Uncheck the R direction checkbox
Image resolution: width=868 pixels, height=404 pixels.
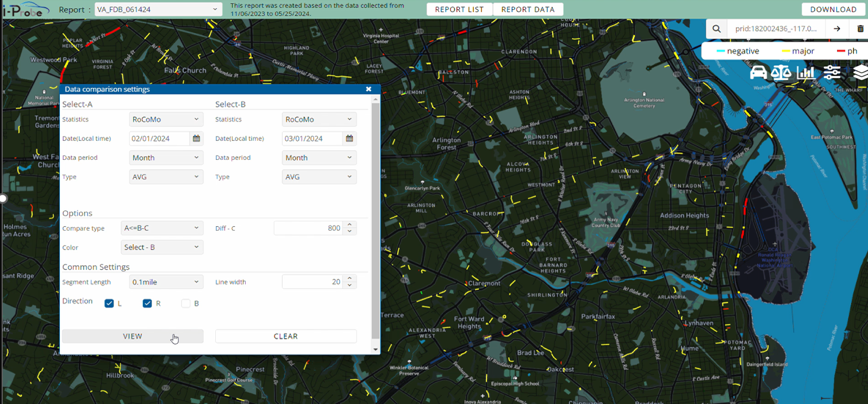click(x=147, y=303)
